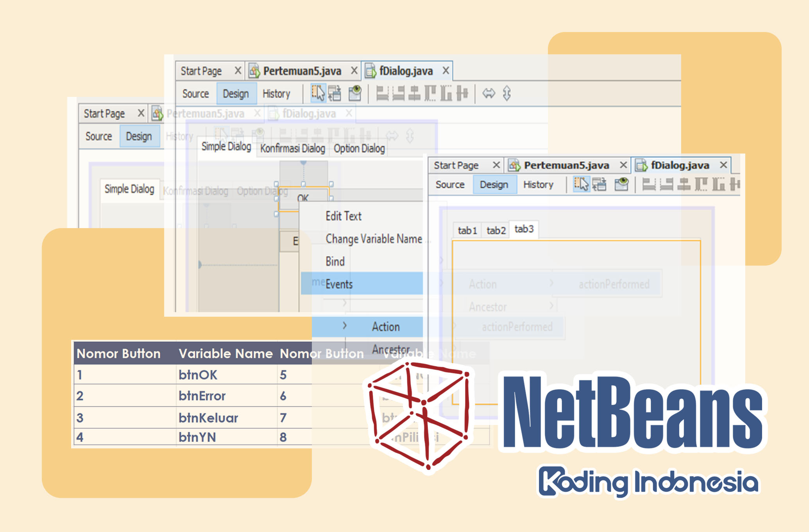Choose Edit Text from context menu
809x532 pixels.
(344, 216)
